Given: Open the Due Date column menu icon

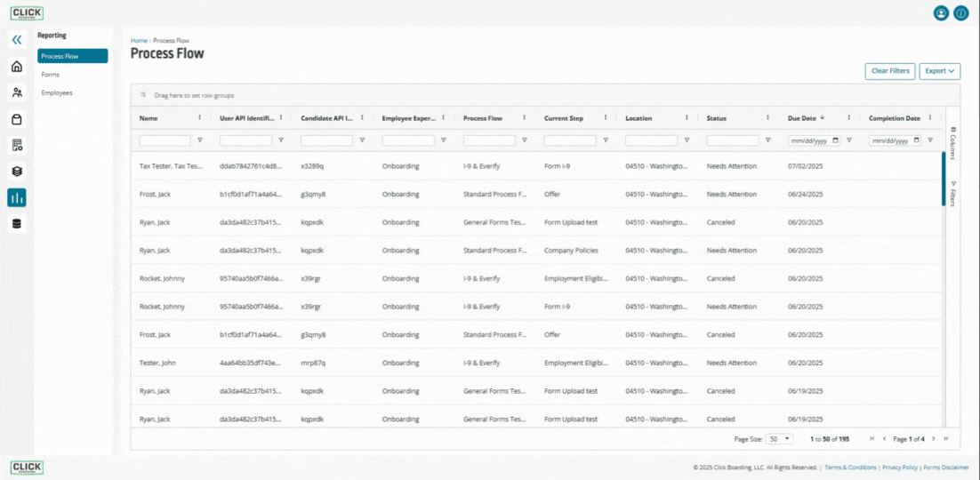Looking at the screenshot, I should click(x=848, y=117).
